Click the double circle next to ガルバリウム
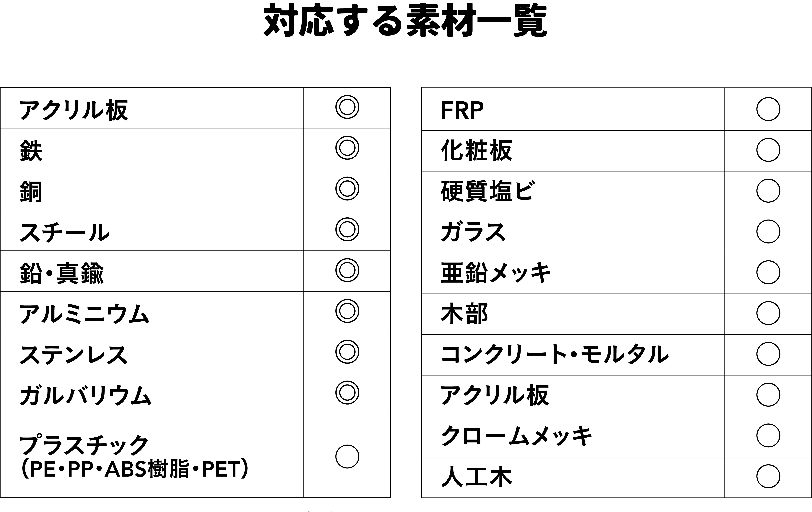The image size is (812, 512). 347,393
